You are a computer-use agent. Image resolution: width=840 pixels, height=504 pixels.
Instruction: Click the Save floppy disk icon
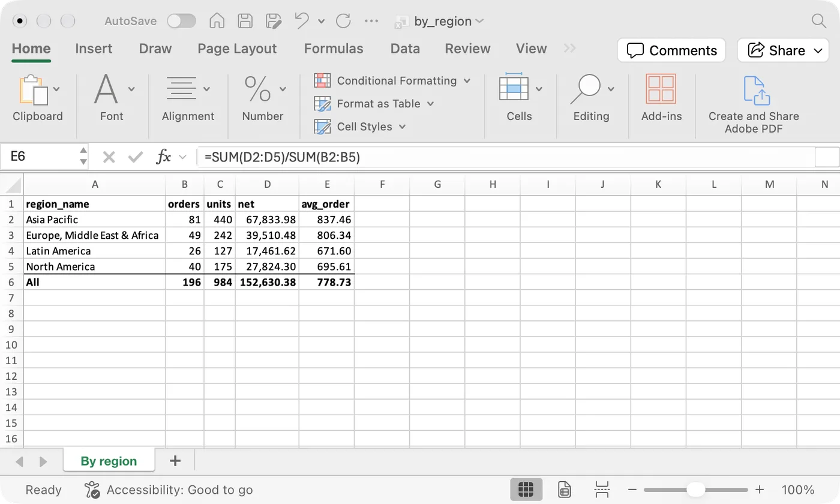pos(245,21)
